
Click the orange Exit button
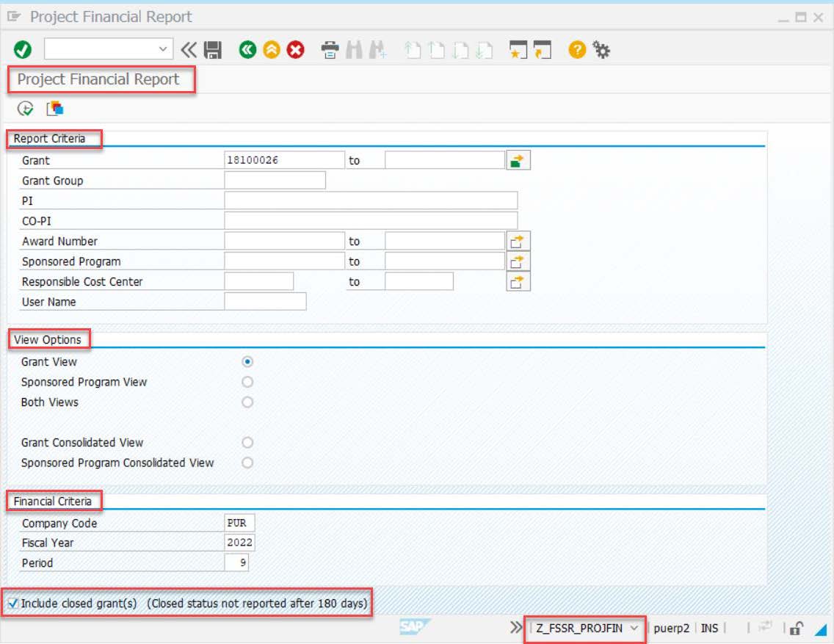coord(271,50)
